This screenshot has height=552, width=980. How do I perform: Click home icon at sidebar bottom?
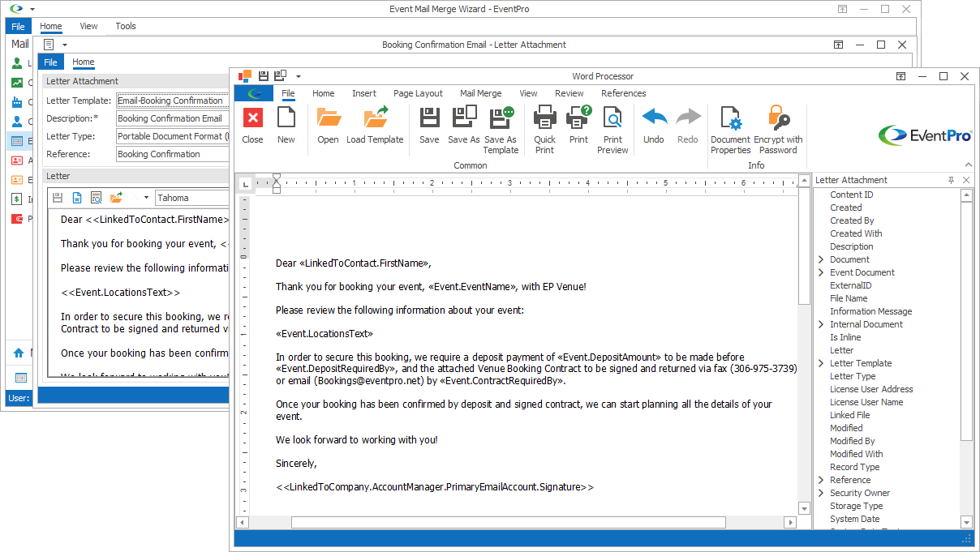[19, 353]
